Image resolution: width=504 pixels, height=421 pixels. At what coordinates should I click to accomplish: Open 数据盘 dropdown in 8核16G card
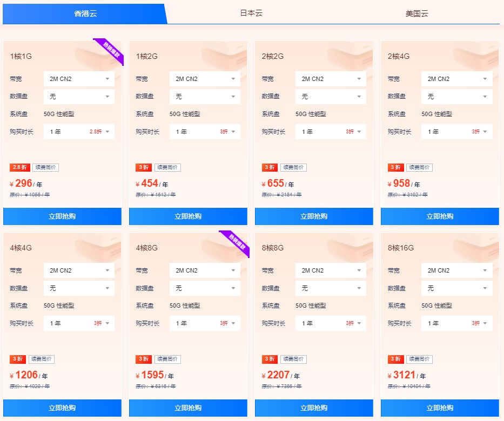457,288
